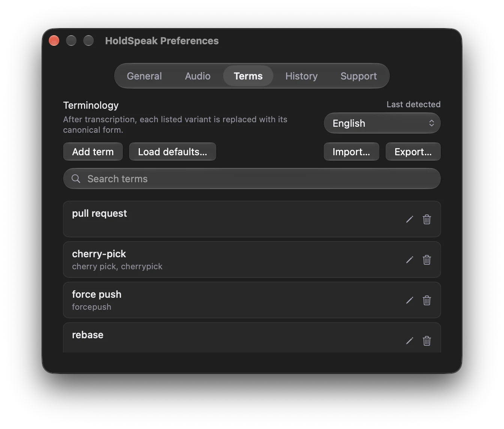Edit the cherry-pick term
This screenshot has width=504, height=429.
coord(409,260)
